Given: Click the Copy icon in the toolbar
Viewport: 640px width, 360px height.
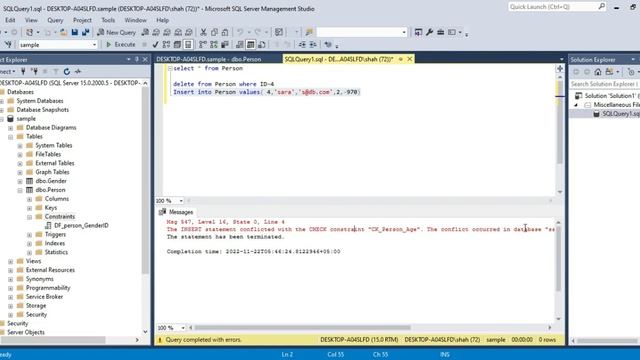Looking at the screenshot, I should (214, 32).
